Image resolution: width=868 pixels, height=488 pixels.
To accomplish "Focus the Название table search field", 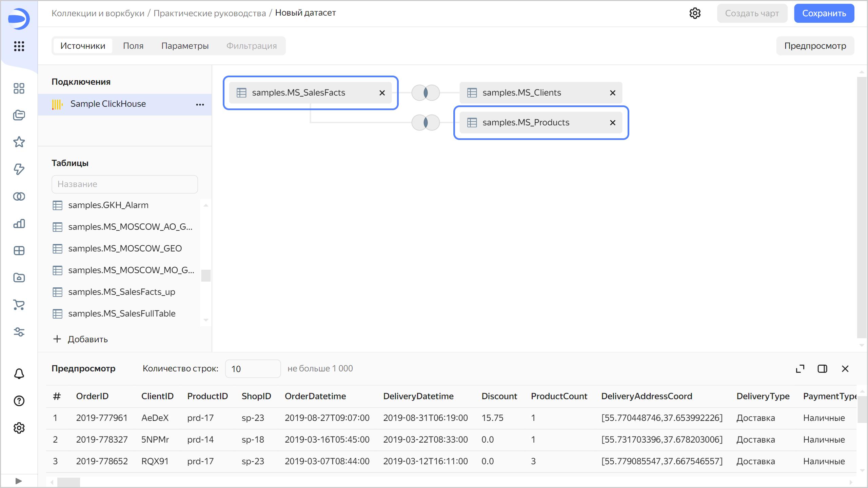I will [125, 184].
